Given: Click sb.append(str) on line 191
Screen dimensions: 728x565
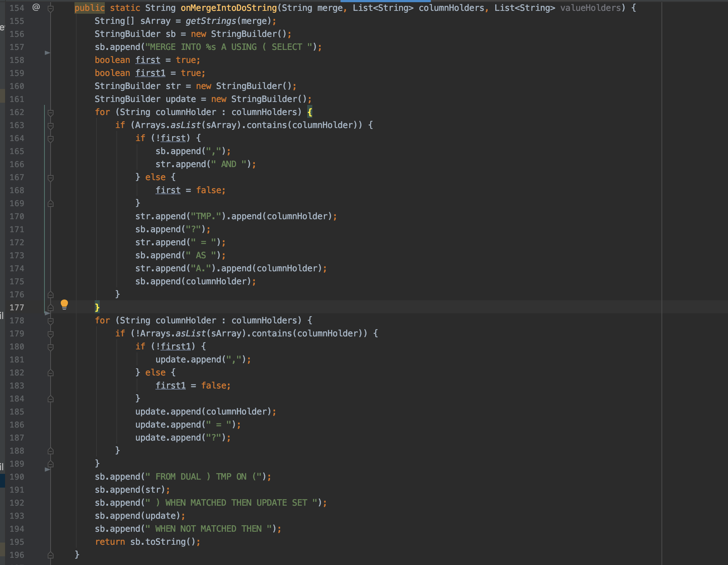Looking at the screenshot, I should pyautogui.click(x=130, y=490).
